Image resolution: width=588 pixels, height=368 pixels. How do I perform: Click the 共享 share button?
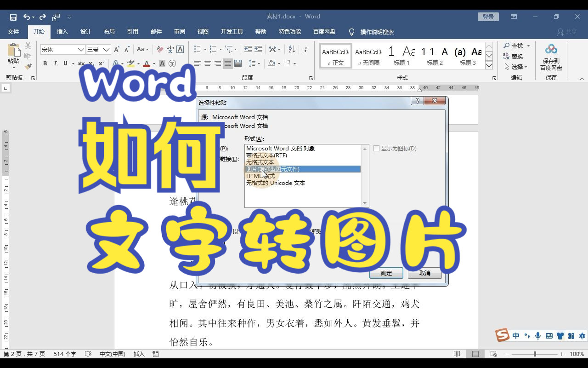pos(567,32)
